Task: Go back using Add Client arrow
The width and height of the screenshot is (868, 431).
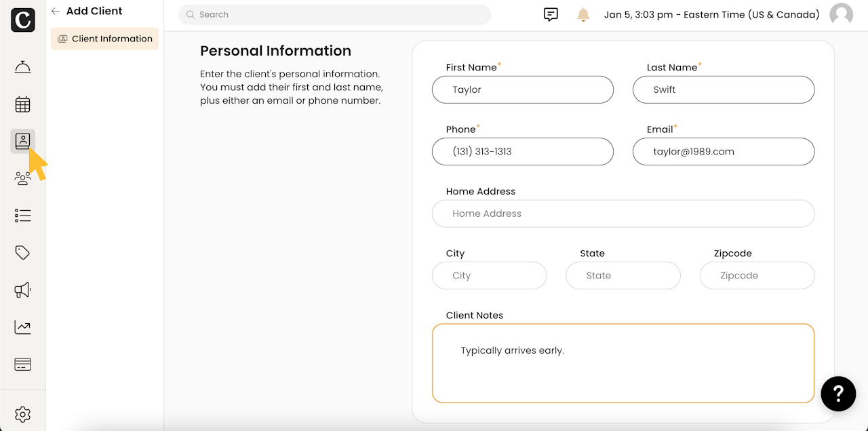Action: pos(56,12)
